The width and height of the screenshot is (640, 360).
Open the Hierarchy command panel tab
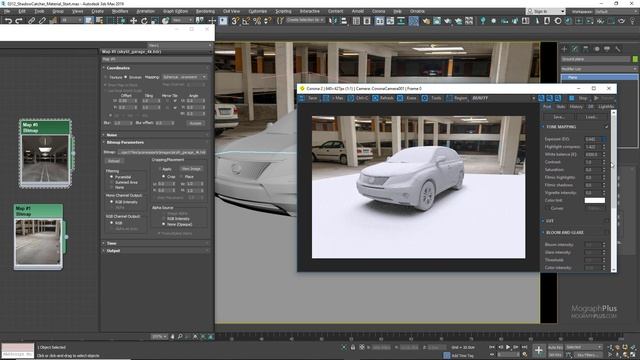[586, 49]
